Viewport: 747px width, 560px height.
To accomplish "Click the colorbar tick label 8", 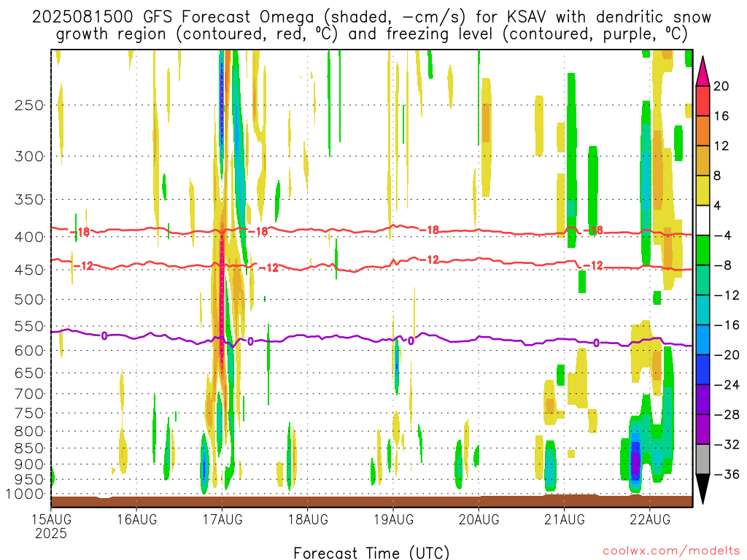I will click(x=717, y=176).
